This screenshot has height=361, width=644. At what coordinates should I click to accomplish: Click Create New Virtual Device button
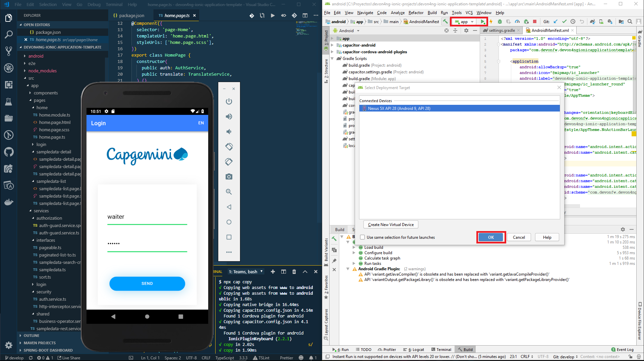click(391, 225)
